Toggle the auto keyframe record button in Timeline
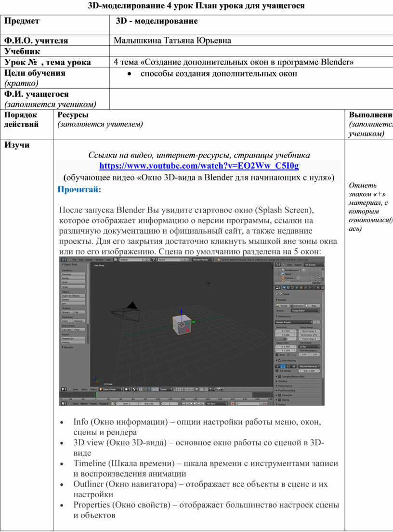The height and width of the screenshot is (532, 393). pos(233,403)
